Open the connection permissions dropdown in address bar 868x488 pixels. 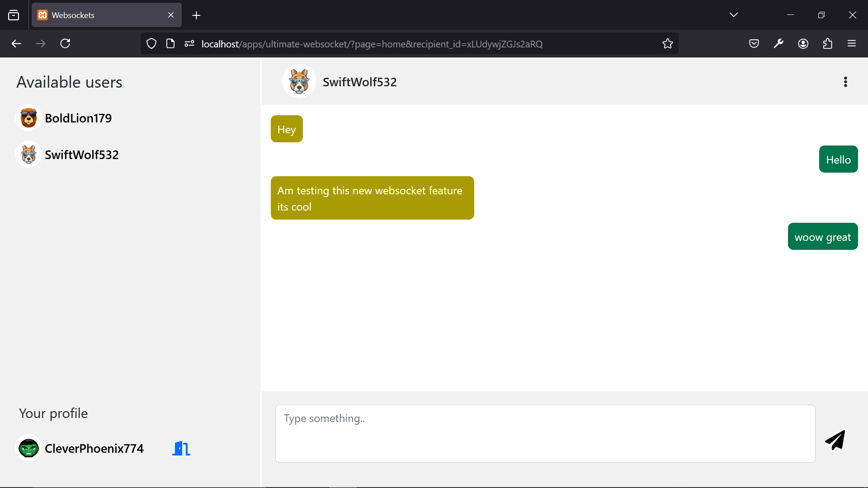189,43
